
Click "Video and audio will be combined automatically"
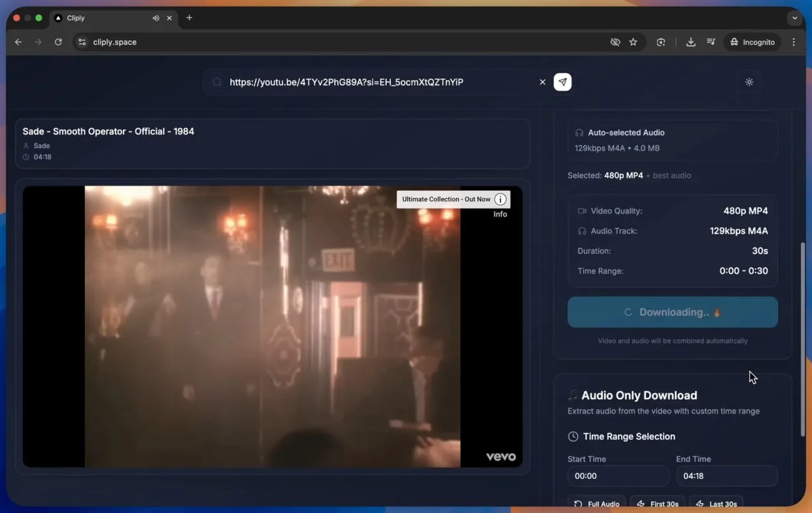tap(672, 341)
